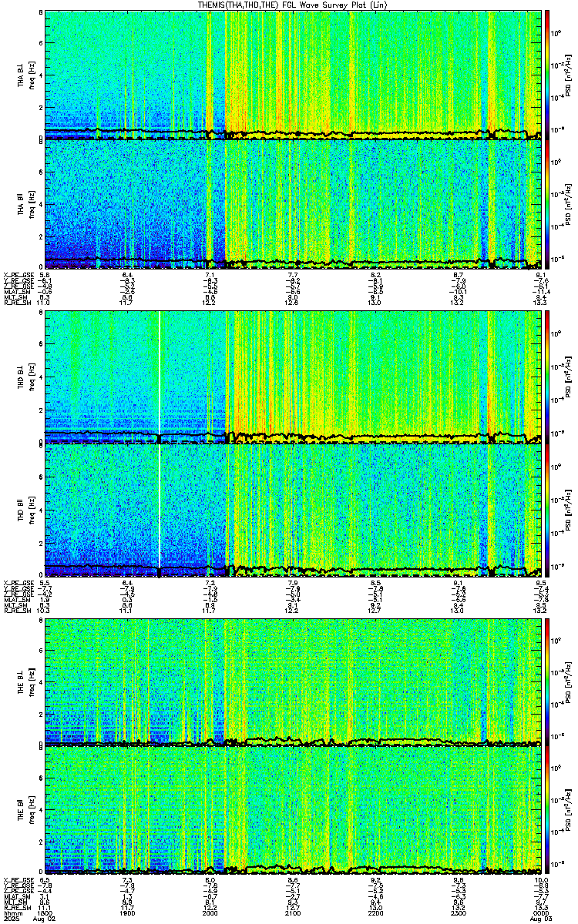This screenshot has height=924, width=578.
Task: Click X_RE_GSE value 5.8 under THA panels
Action: (x=45, y=275)
